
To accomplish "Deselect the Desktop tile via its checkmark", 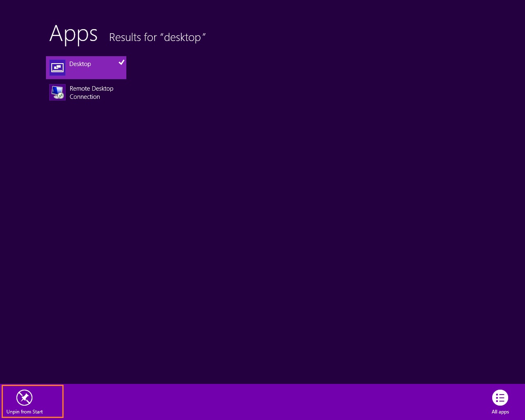I will (x=121, y=62).
